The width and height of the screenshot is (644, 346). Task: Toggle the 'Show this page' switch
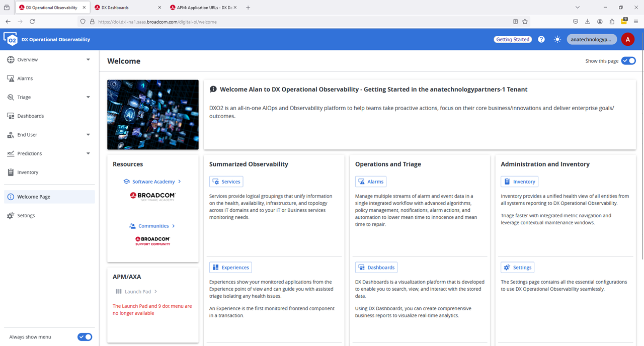pos(628,61)
